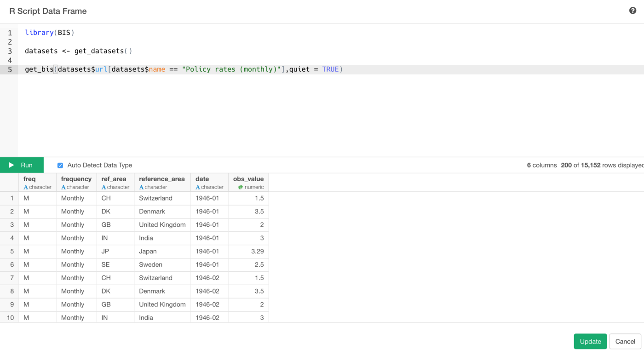
Task: Click the Cancel button
Action: [625, 341]
